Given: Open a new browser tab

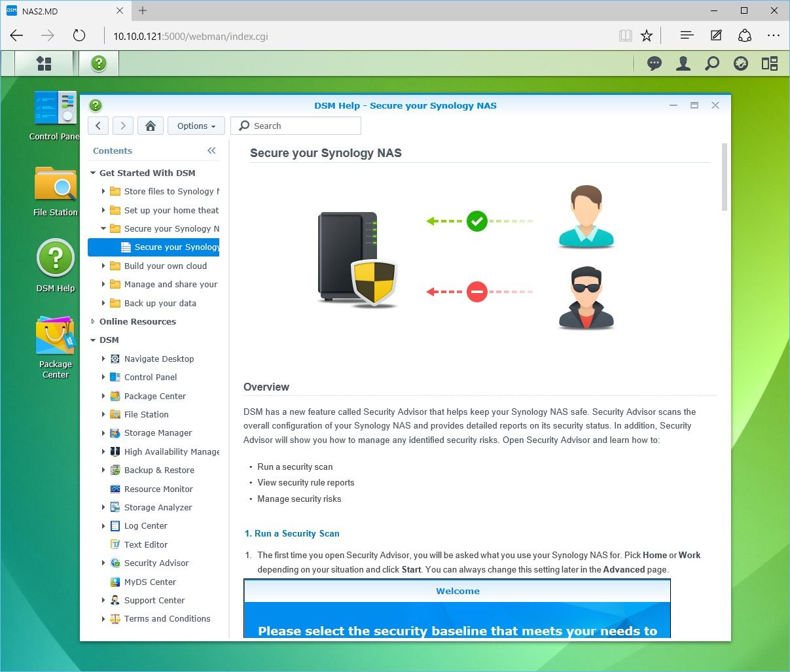Looking at the screenshot, I should point(143,10).
